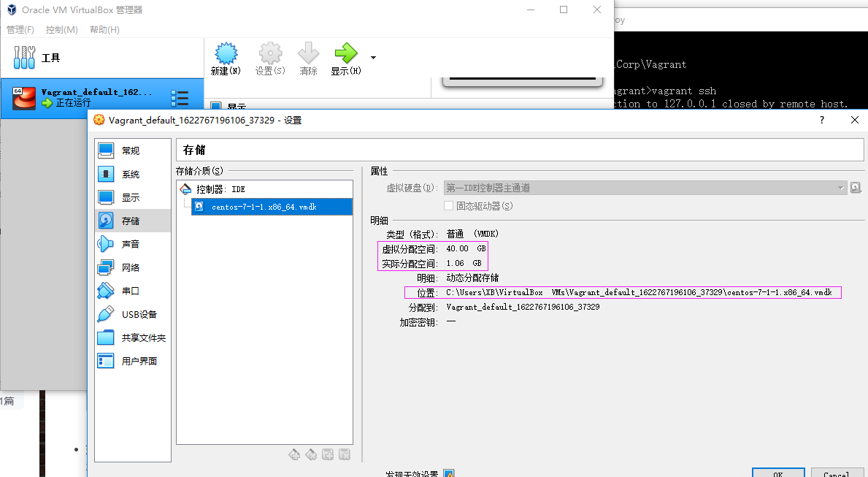Screen dimensions: 868x477
Task: Click the add attachment icon below storage tree
Action: coord(328,455)
